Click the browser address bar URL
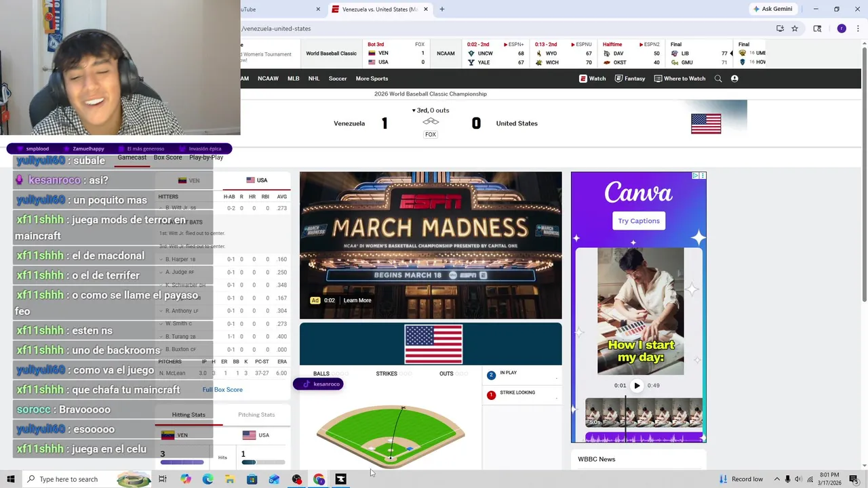The width and height of the screenshot is (868, 488). point(277,28)
